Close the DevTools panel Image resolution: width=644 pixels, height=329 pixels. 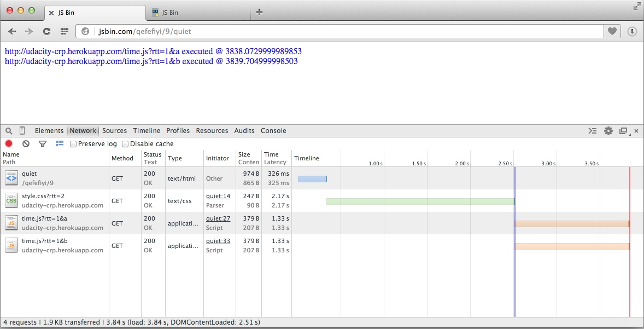click(636, 131)
